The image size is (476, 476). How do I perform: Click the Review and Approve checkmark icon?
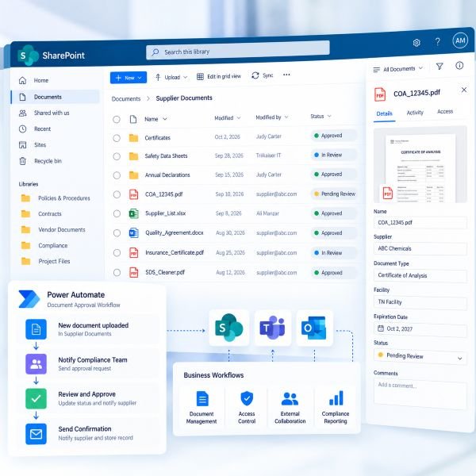36,398
